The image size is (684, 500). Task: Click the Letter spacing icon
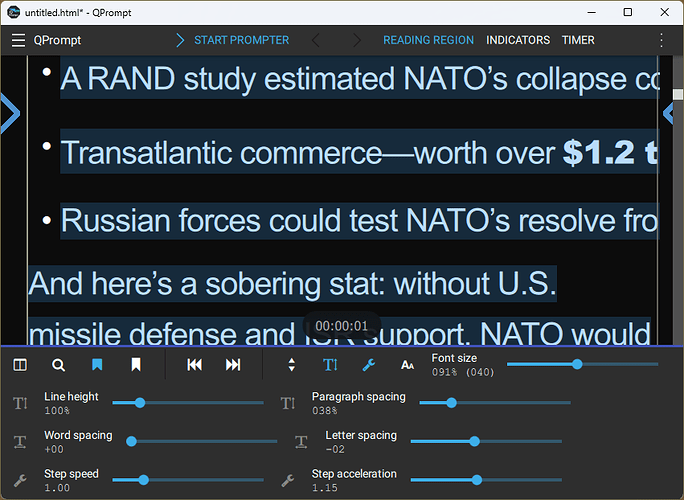click(x=301, y=442)
